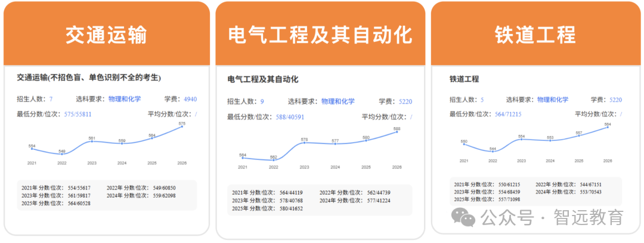Select the bold black 电气工程及其自动化 subtitle
644x243 pixels.
click(x=263, y=79)
